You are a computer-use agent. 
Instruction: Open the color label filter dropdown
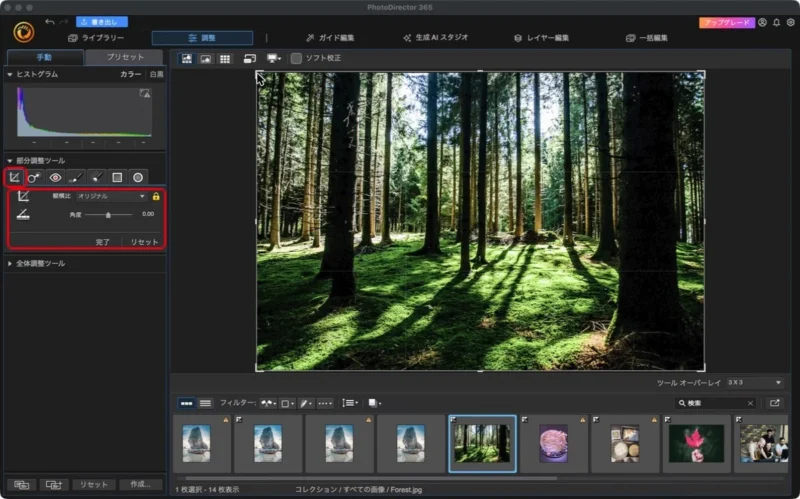click(288, 404)
